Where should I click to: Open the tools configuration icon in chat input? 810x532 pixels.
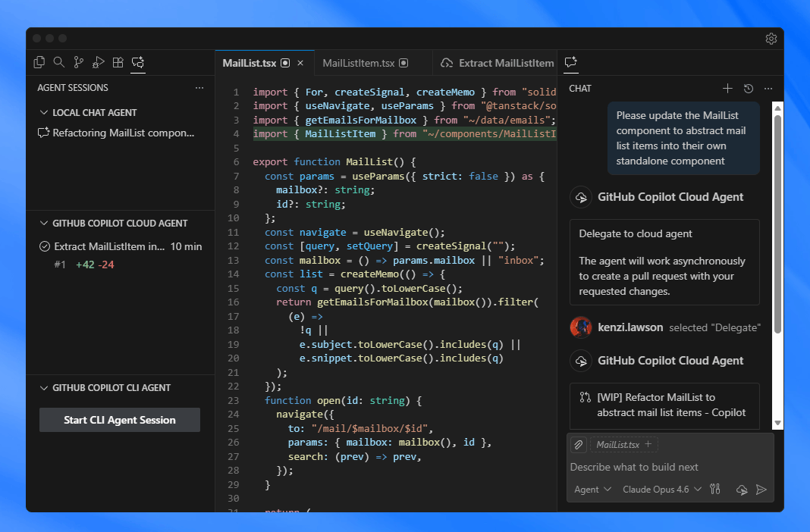click(x=714, y=490)
